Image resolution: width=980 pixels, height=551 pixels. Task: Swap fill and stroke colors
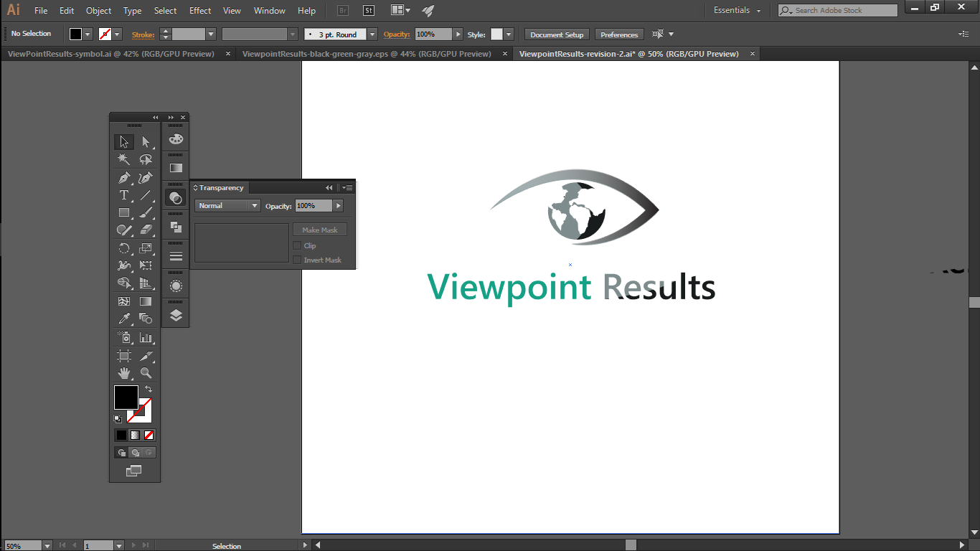tap(149, 389)
